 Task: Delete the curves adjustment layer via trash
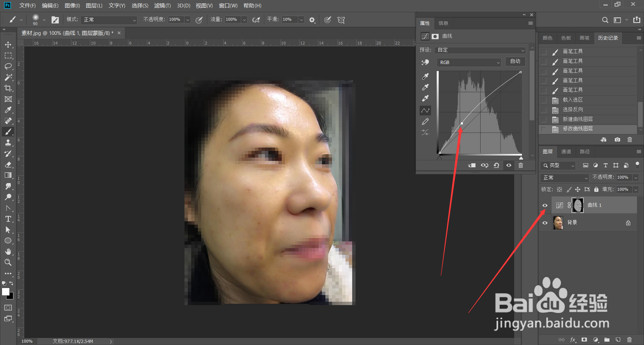(521, 165)
